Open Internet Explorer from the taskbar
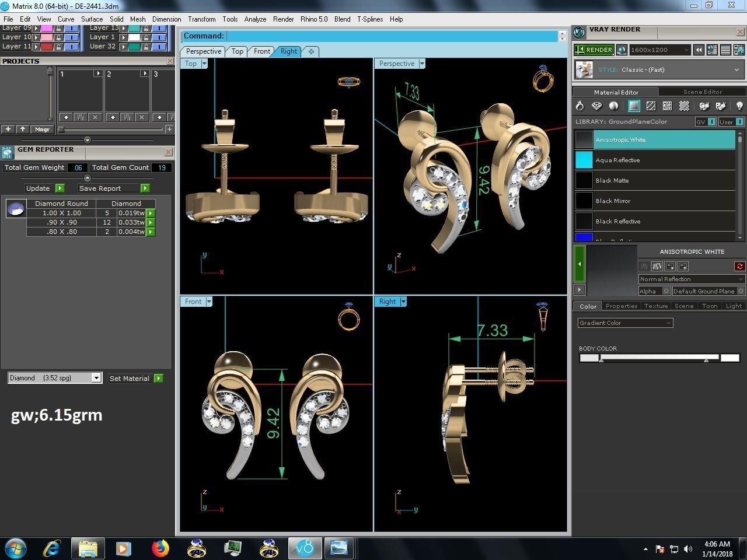 pyautogui.click(x=53, y=548)
